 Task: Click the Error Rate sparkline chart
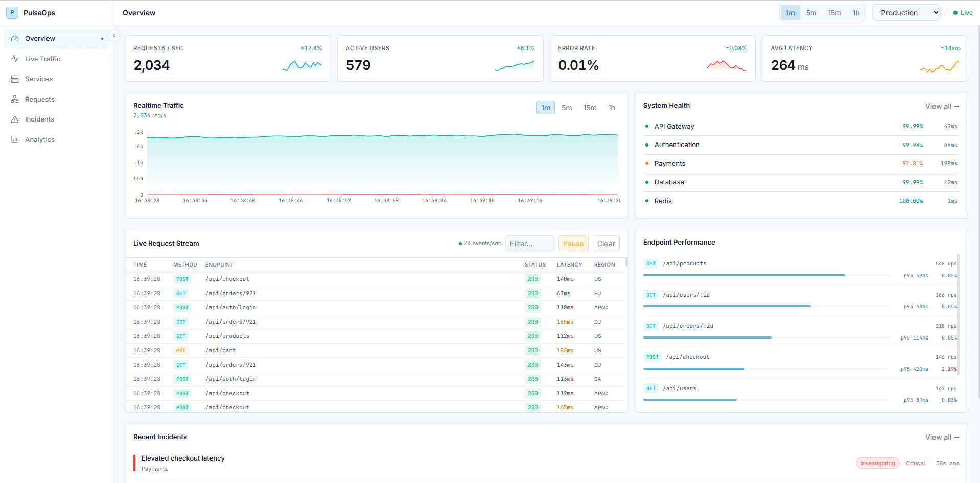tap(727, 65)
